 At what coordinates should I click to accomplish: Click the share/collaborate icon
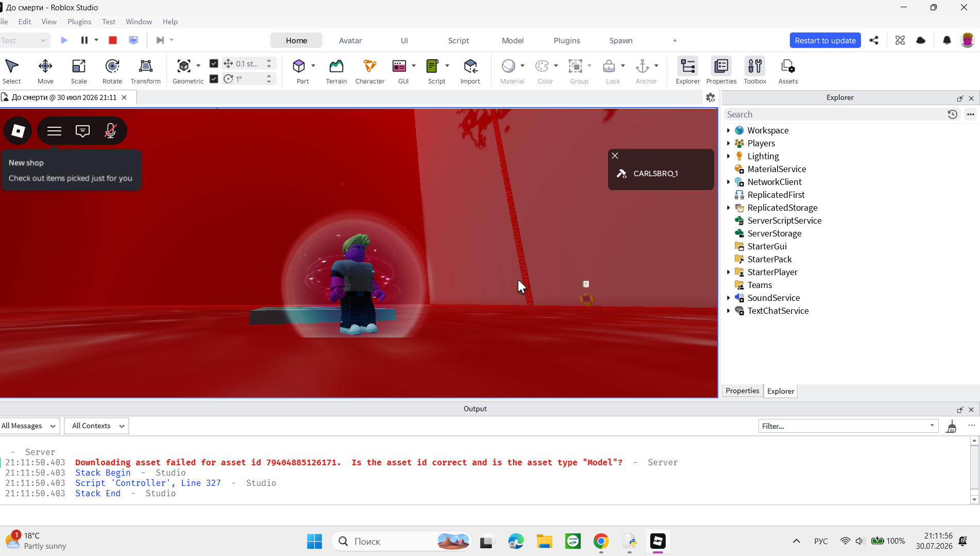(x=874, y=40)
